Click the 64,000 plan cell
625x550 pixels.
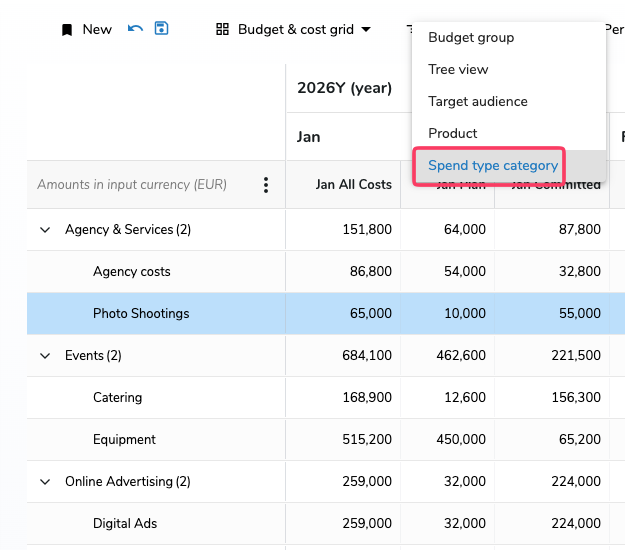coord(448,230)
